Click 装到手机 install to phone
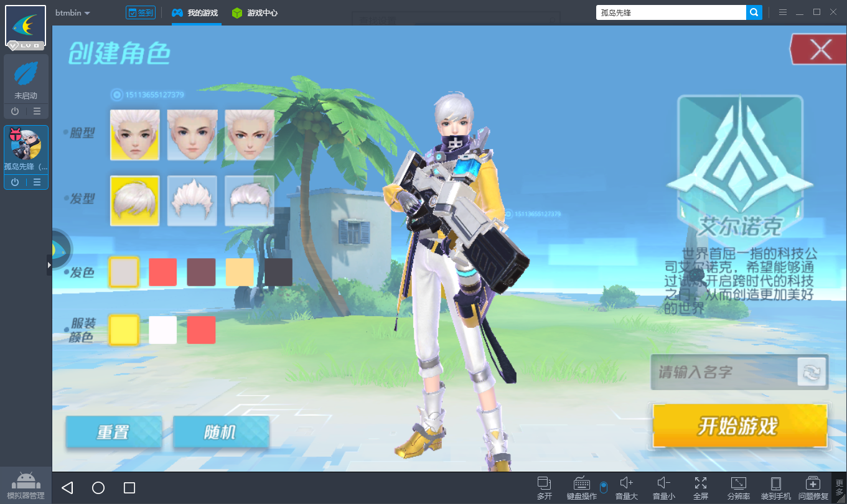The height and width of the screenshot is (504, 847). [776, 488]
